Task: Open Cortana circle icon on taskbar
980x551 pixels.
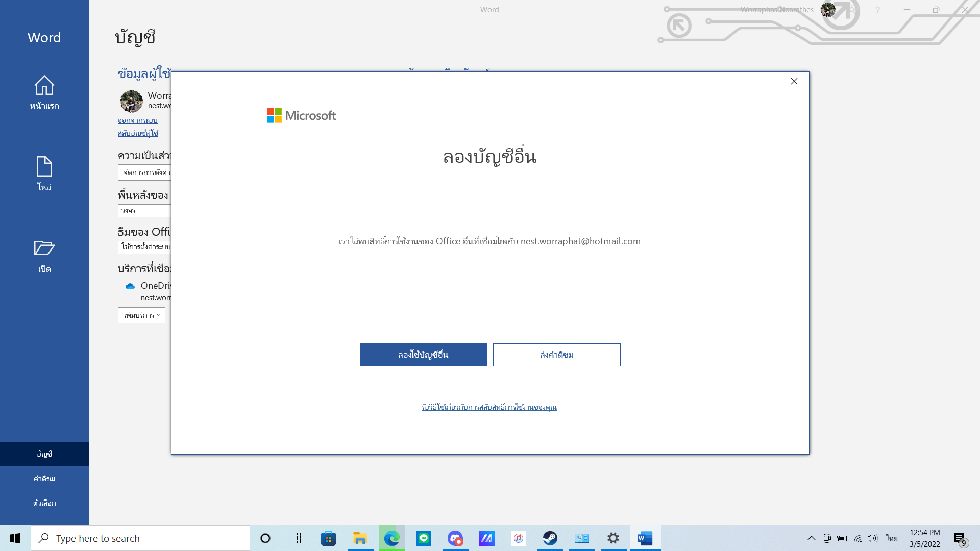Action: 265,538
